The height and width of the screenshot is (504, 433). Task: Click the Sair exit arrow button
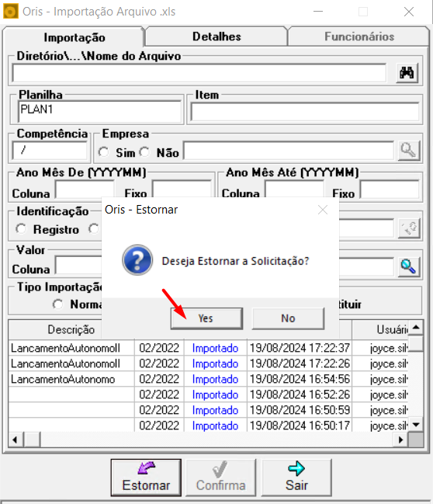[x=296, y=478]
